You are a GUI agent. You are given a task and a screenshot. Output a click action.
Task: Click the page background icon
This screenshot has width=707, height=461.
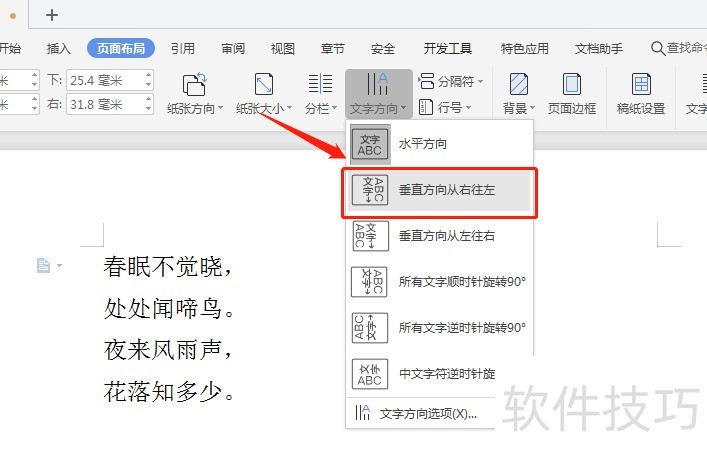point(518,84)
